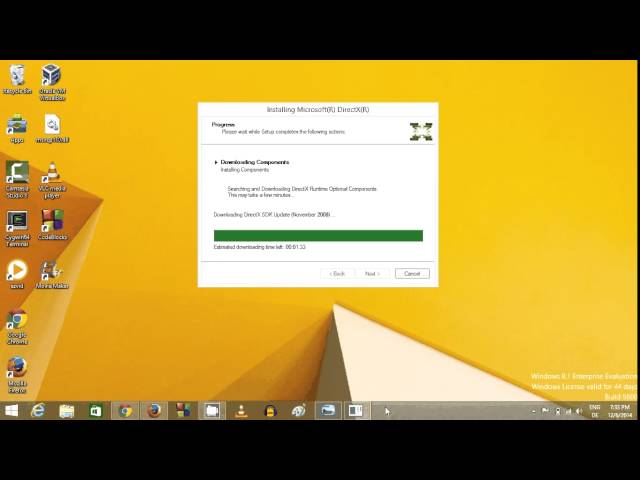
Task: Open the Recycle Bin desktop icon
Action: 17,80
